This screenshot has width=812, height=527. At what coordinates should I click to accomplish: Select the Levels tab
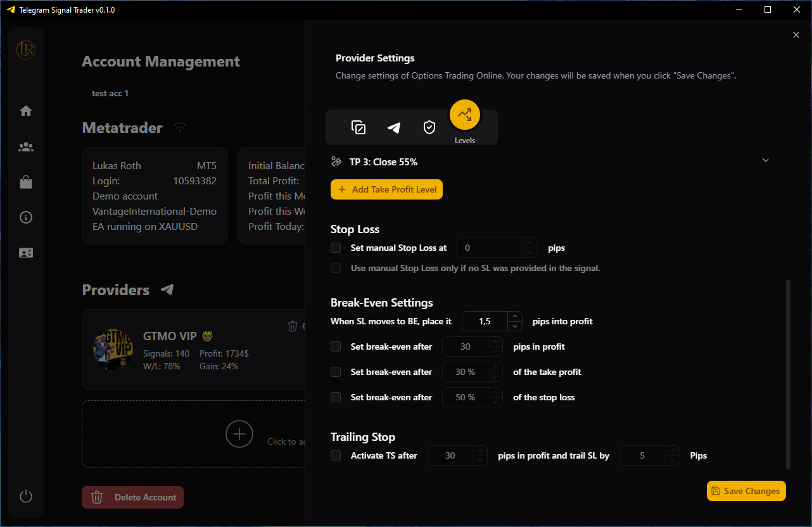465,115
